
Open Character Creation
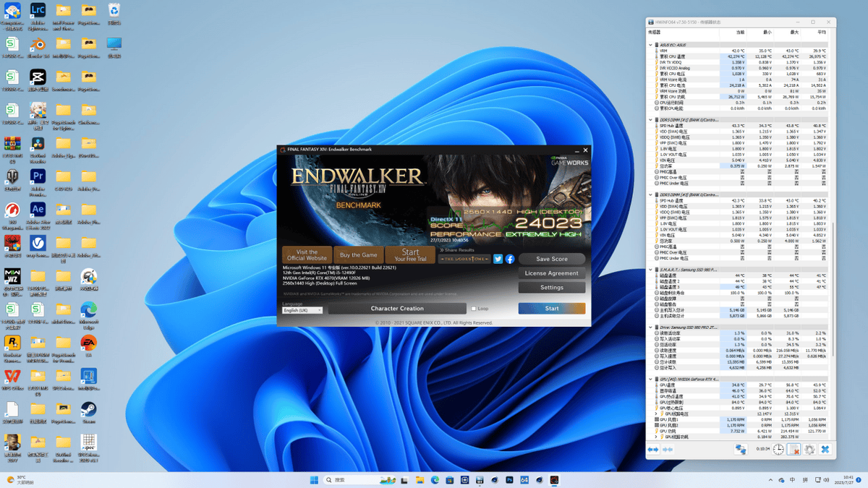[397, 309]
